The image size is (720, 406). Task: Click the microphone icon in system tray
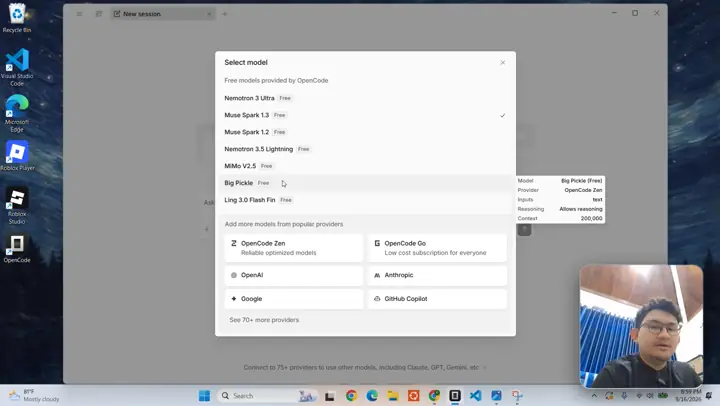624,395
